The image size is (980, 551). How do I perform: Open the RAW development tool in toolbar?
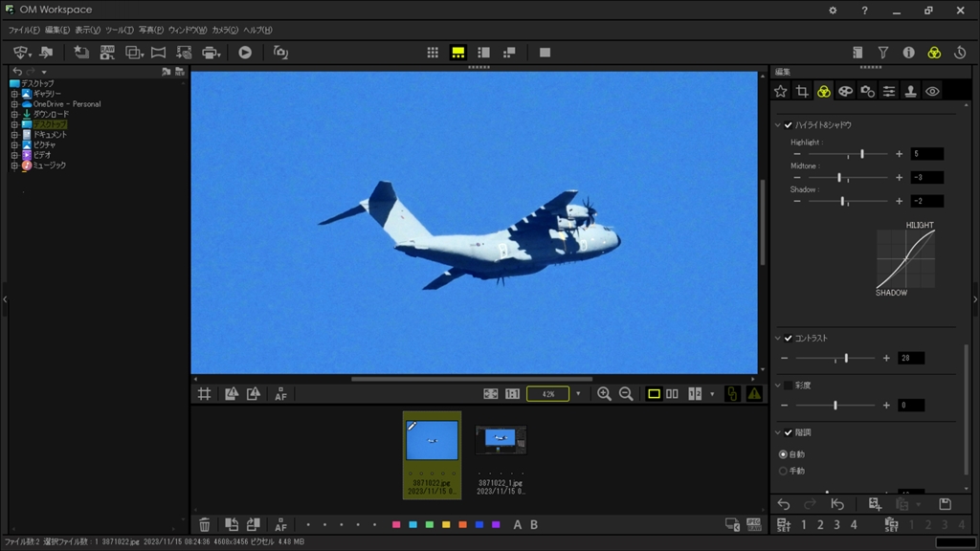[x=107, y=53]
